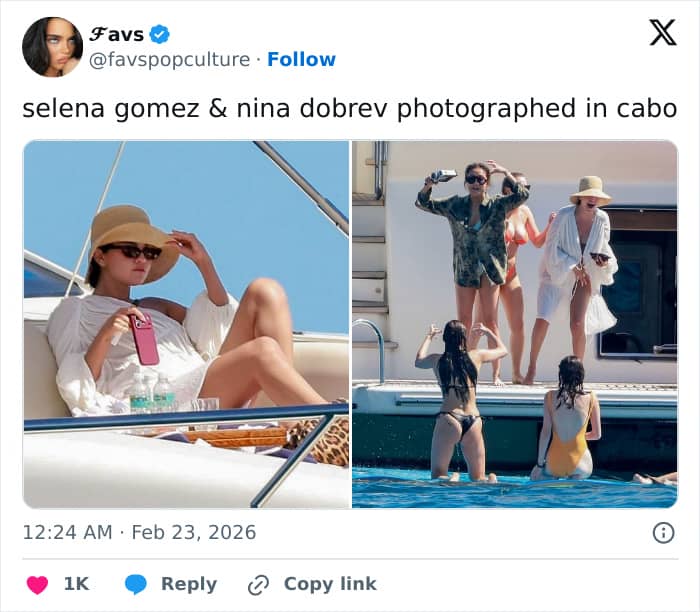
Task: Click the 1K likes count
Action: (x=76, y=584)
